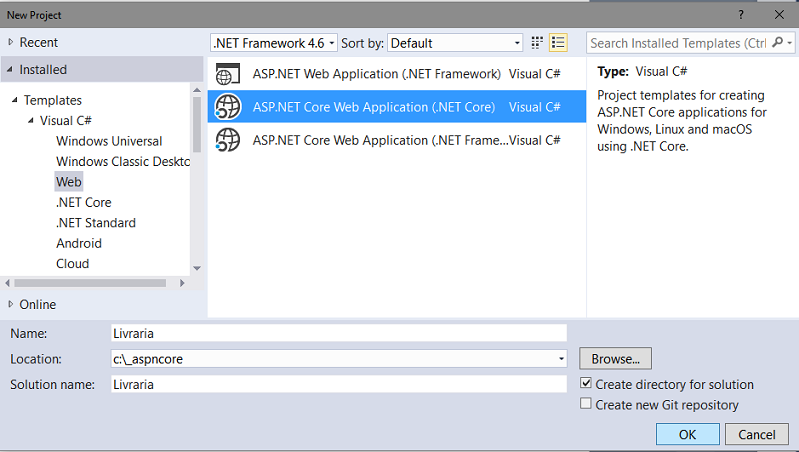This screenshot has width=799, height=452.
Task: Open the search options dropdown arrow
Action: coord(789,43)
